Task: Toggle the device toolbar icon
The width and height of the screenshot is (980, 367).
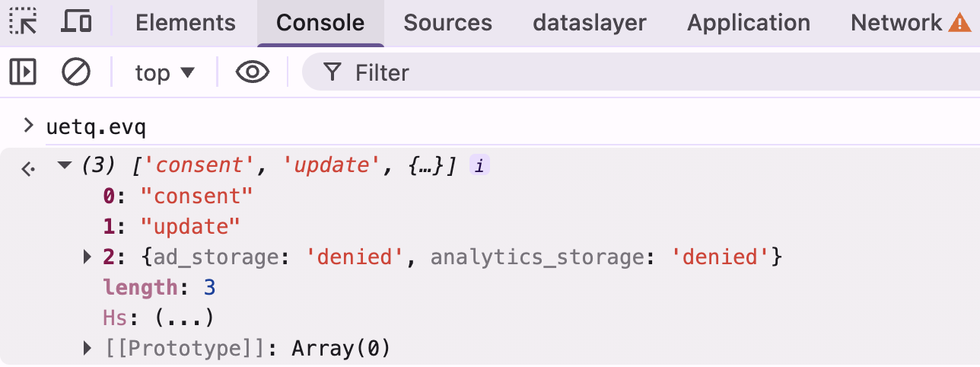Action: [x=76, y=22]
